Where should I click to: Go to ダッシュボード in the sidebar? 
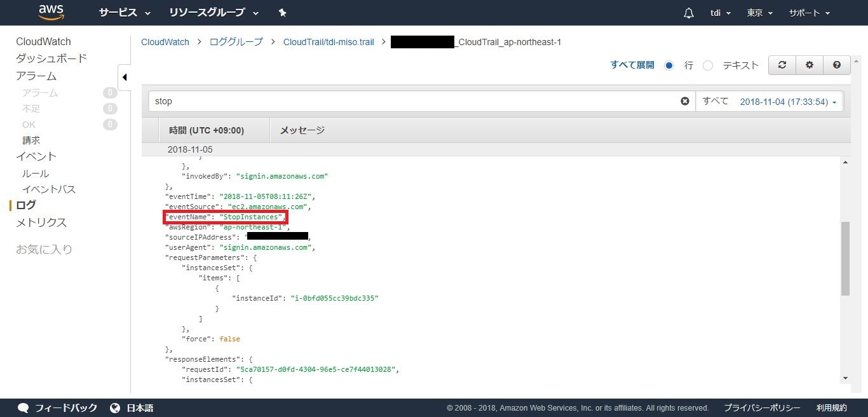click(x=51, y=58)
